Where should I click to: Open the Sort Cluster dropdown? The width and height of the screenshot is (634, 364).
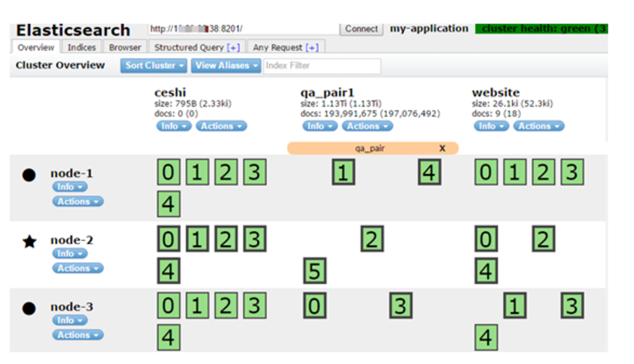[x=154, y=65]
